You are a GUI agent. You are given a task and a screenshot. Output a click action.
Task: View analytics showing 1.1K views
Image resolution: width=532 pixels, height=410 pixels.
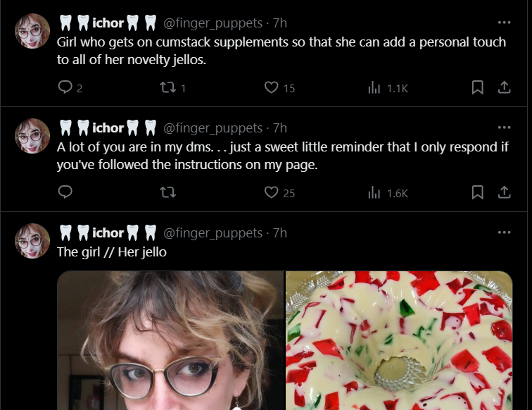click(375, 87)
